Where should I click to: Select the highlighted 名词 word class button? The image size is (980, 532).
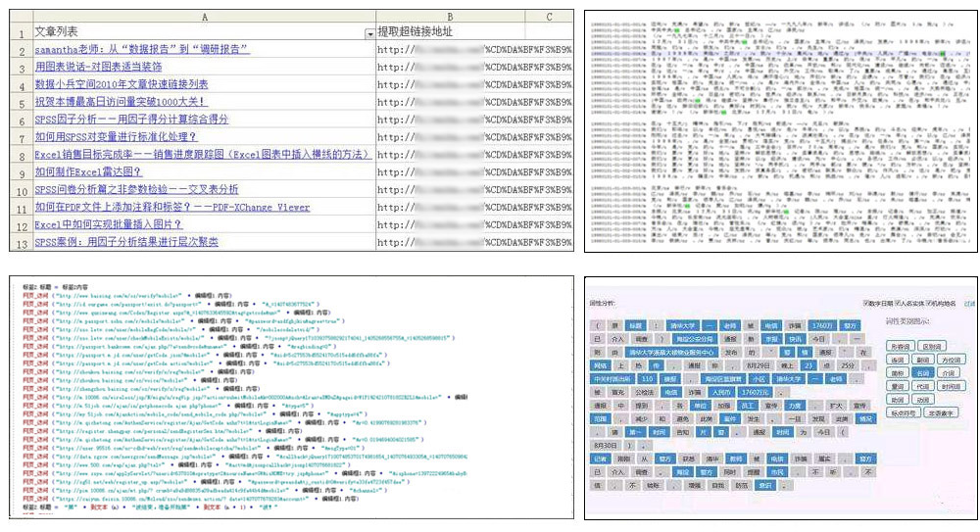click(923, 372)
